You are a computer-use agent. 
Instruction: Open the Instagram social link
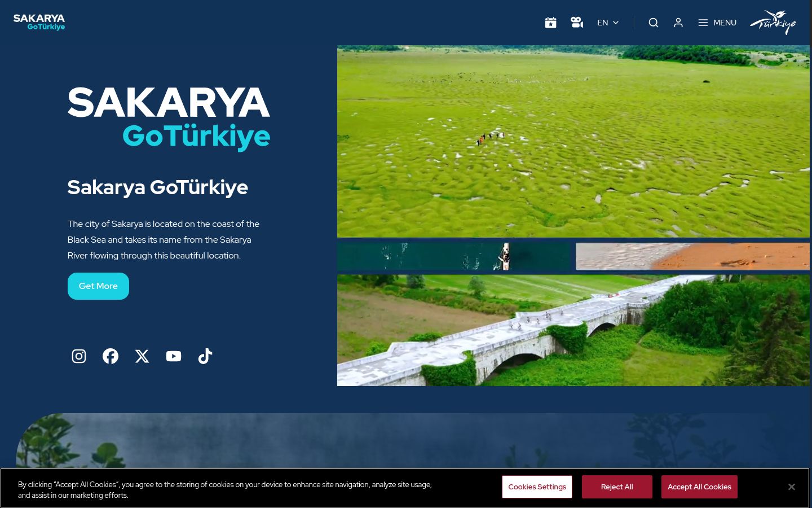click(79, 356)
